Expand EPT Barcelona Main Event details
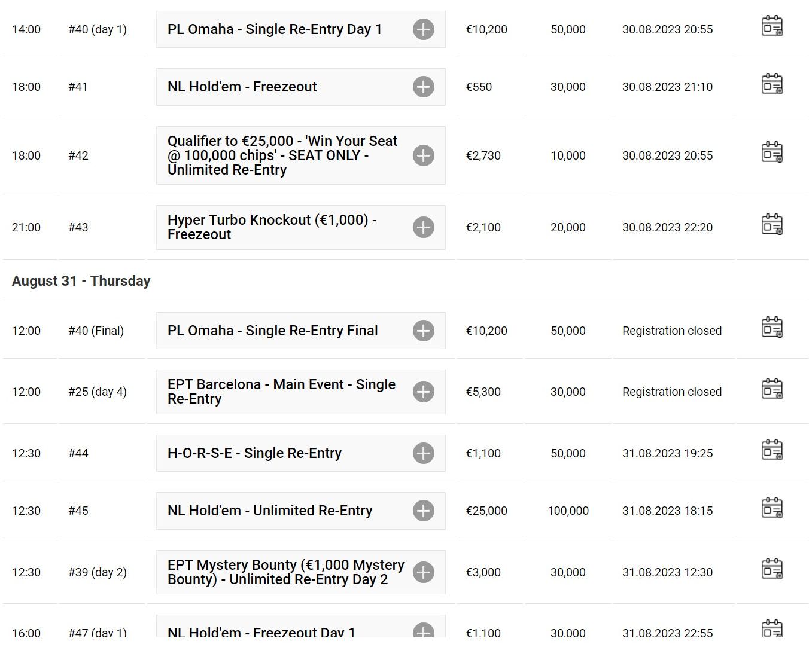Screen dimensions: 812x647 click(424, 392)
